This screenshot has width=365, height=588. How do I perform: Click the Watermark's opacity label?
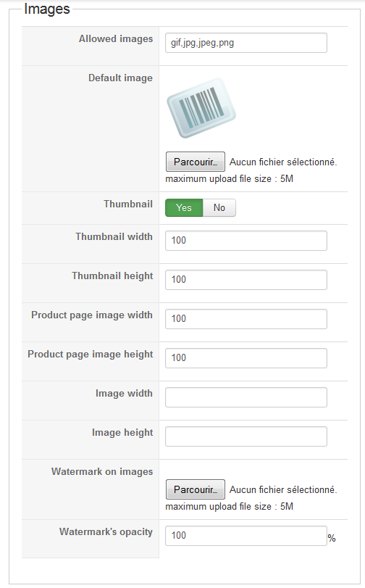pyautogui.click(x=106, y=532)
